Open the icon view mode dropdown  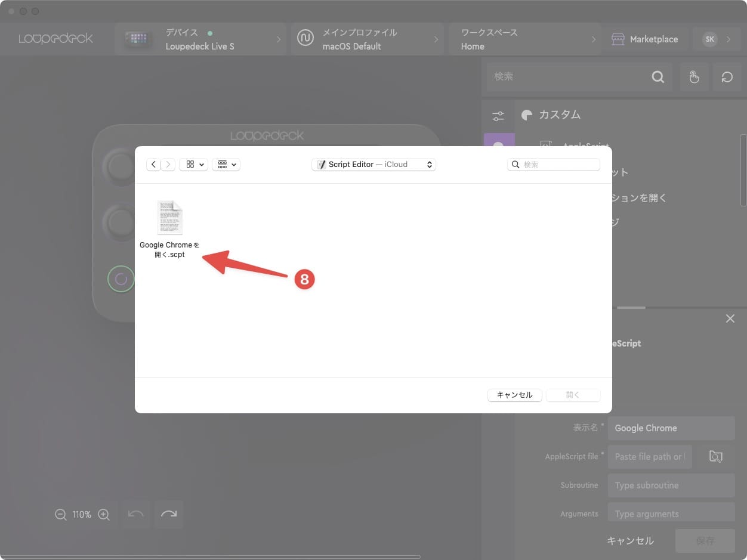tap(193, 165)
